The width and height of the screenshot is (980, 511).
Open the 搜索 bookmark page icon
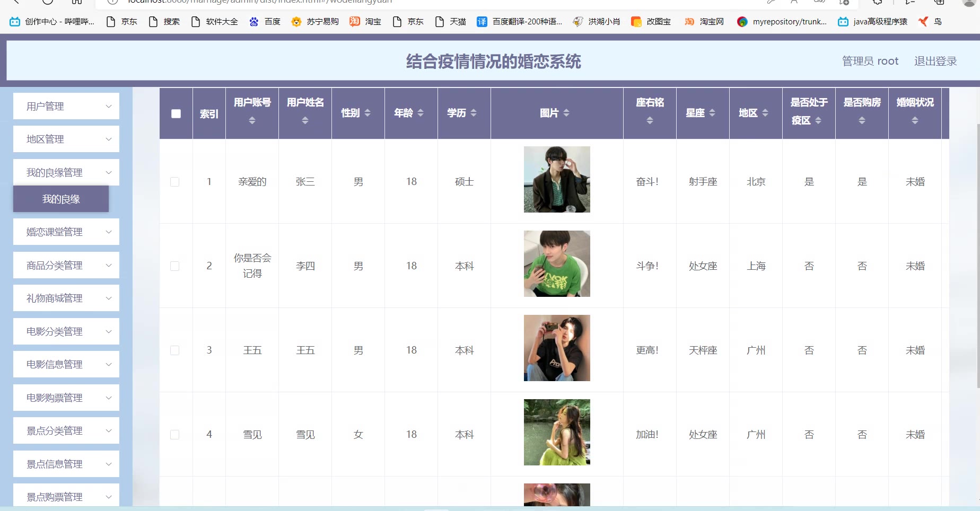point(153,22)
